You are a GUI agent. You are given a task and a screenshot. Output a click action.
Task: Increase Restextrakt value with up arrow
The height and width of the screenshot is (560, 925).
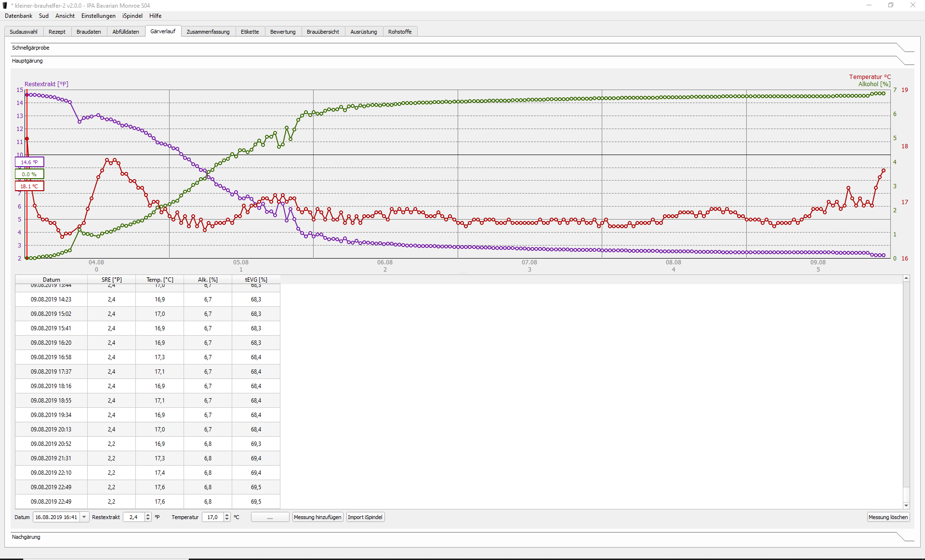click(x=148, y=515)
